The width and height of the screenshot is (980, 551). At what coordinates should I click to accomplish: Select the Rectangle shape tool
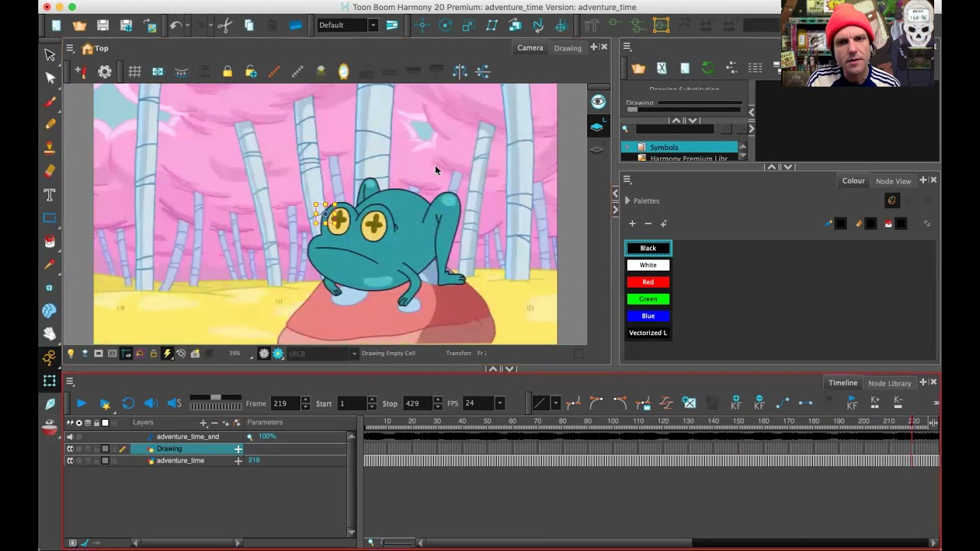click(x=50, y=218)
